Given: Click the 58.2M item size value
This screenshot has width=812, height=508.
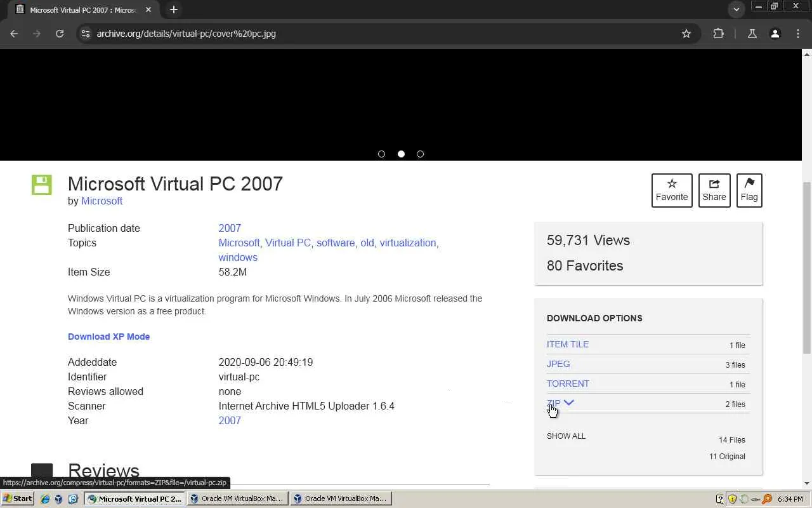Looking at the screenshot, I should click(233, 272).
